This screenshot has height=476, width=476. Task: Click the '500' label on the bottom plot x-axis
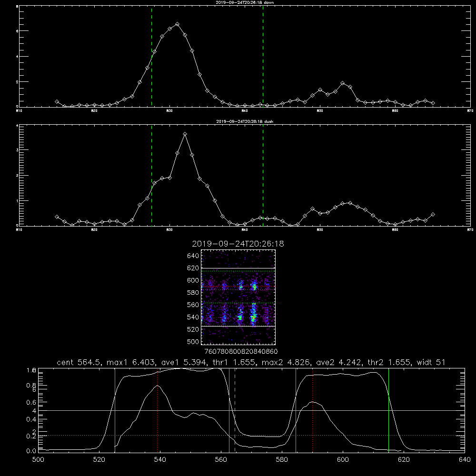(38, 459)
